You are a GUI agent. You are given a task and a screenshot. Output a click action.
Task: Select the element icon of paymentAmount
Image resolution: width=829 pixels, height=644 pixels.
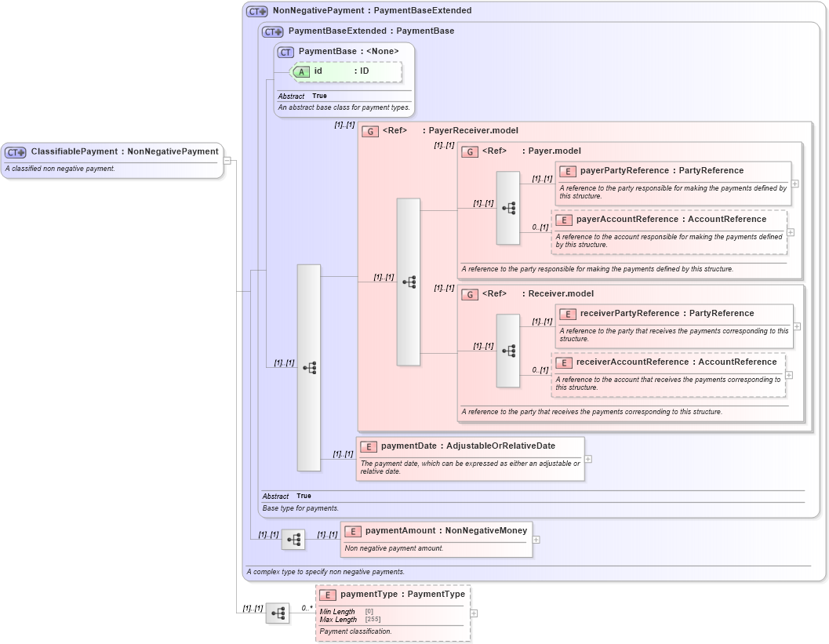point(354,530)
